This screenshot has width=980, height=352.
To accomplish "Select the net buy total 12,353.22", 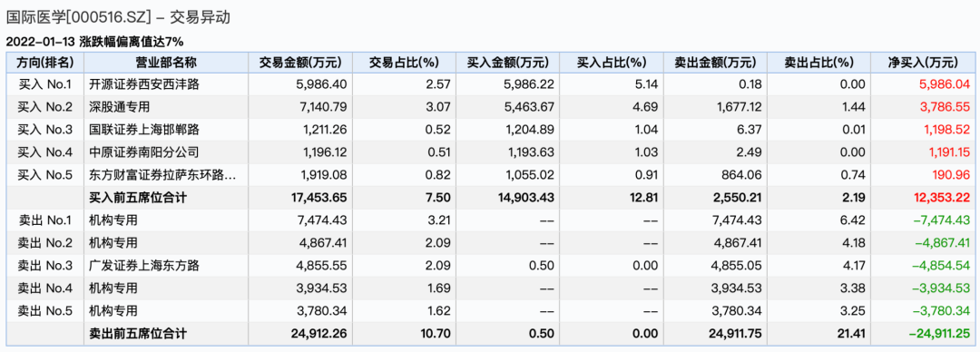I will click(x=941, y=198).
